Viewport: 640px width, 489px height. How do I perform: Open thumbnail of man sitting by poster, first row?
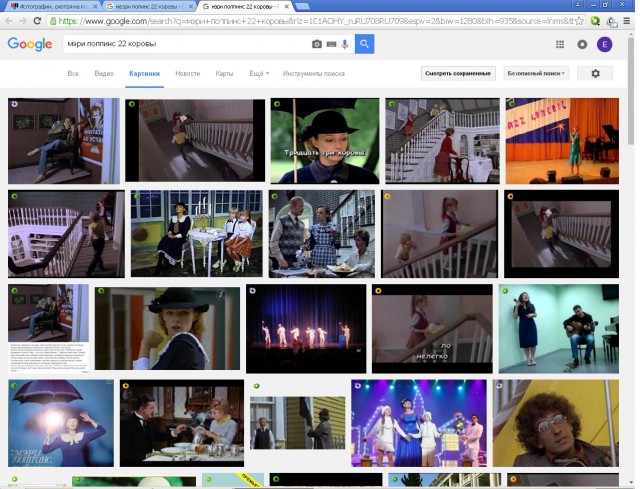64,141
